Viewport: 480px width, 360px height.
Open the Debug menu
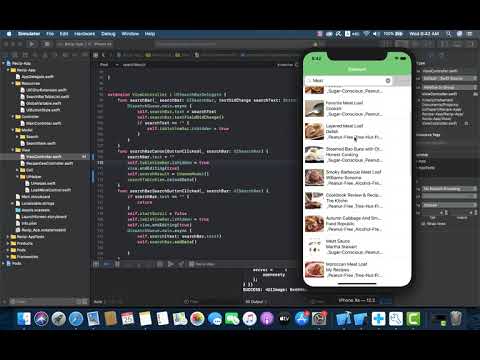click(x=108, y=34)
